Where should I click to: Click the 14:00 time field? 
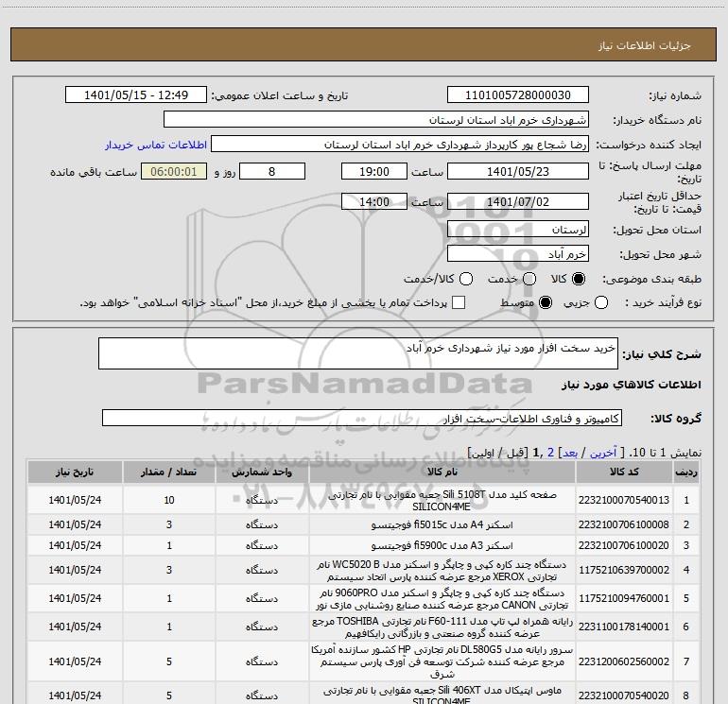374,201
